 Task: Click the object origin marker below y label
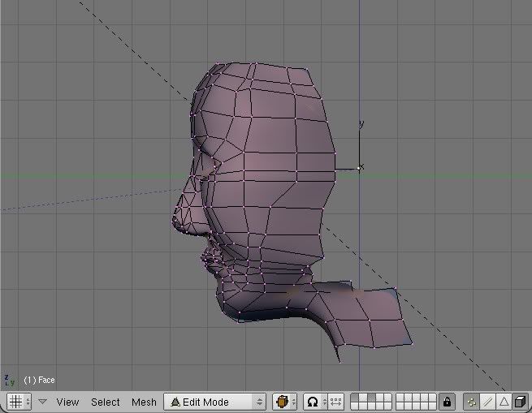click(360, 168)
